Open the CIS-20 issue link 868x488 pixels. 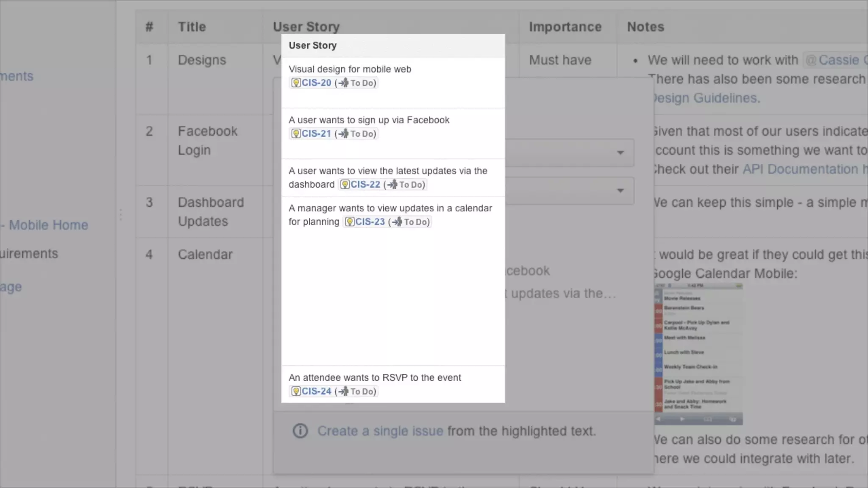pos(316,83)
